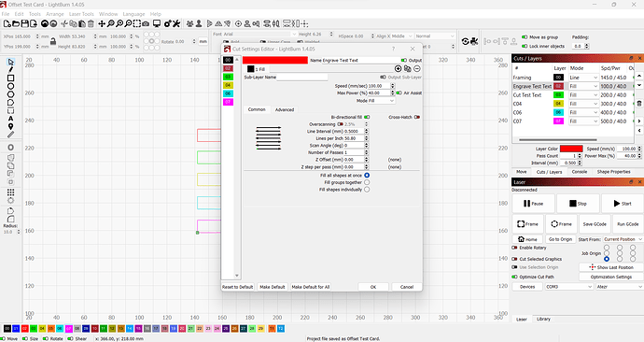This screenshot has height=342, width=644.
Task: Click the Sub-Layer Name input field
Action: (301, 78)
